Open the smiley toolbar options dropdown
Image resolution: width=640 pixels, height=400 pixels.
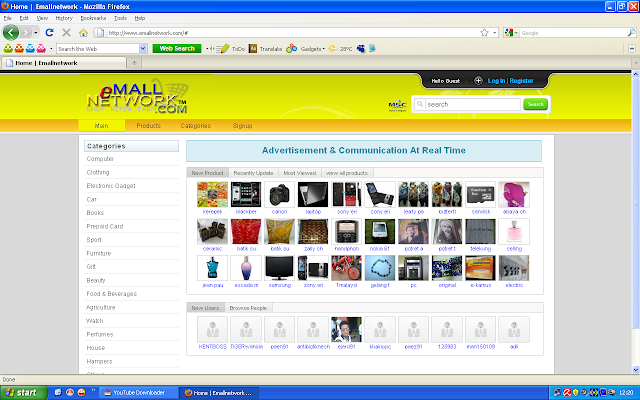pos(51,49)
